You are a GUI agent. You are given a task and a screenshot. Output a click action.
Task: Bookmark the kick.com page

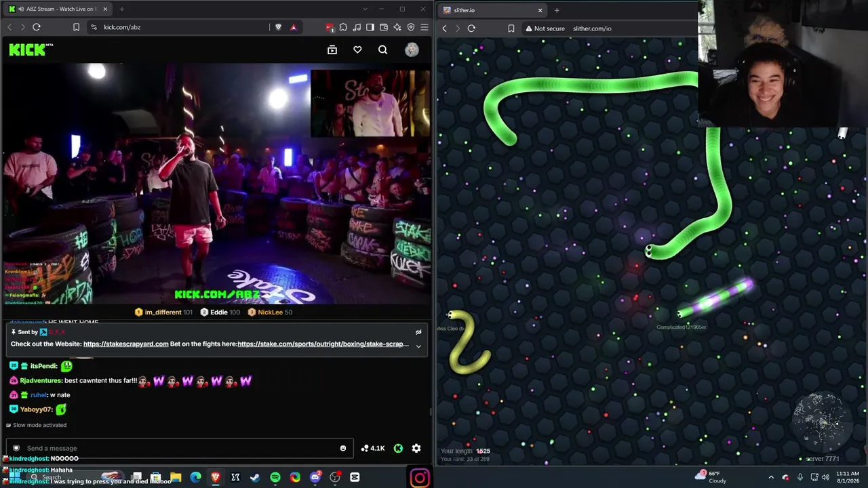pos(76,27)
